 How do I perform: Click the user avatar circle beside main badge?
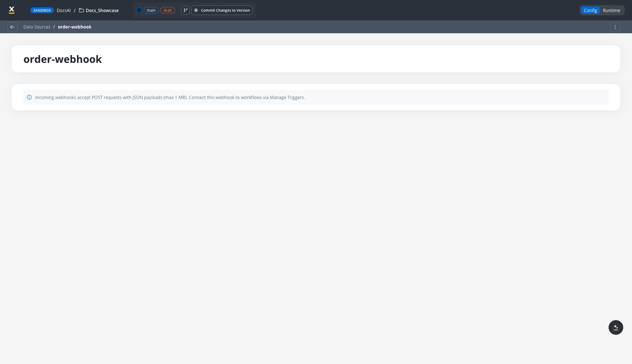(139, 10)
